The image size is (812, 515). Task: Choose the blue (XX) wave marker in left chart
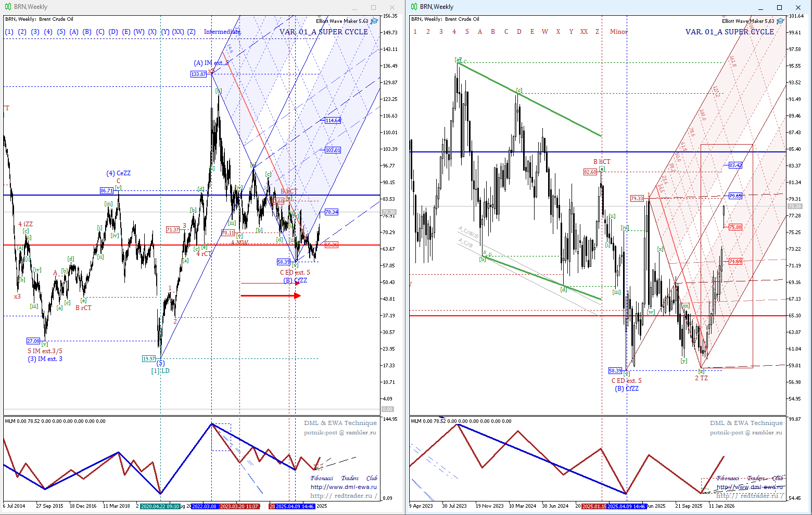tap(178, 32)
